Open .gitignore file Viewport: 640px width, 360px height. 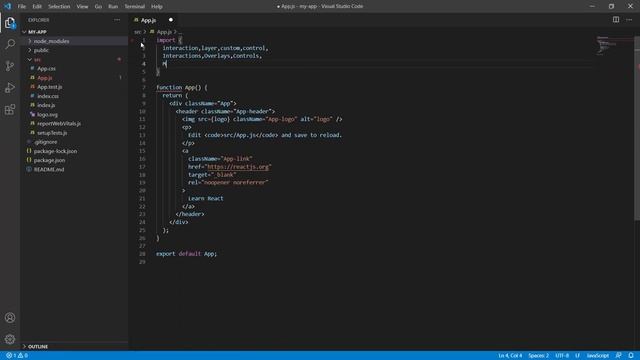(45, 142)
